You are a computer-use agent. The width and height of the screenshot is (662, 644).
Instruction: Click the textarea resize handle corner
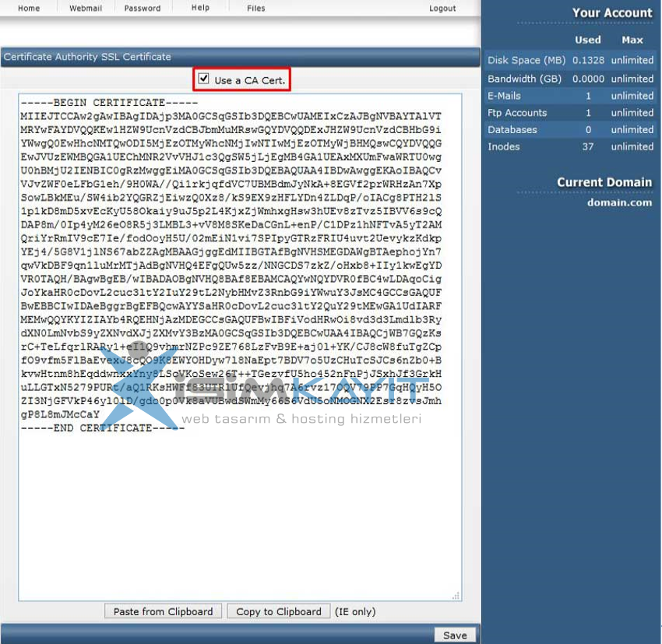pos(456,596)
